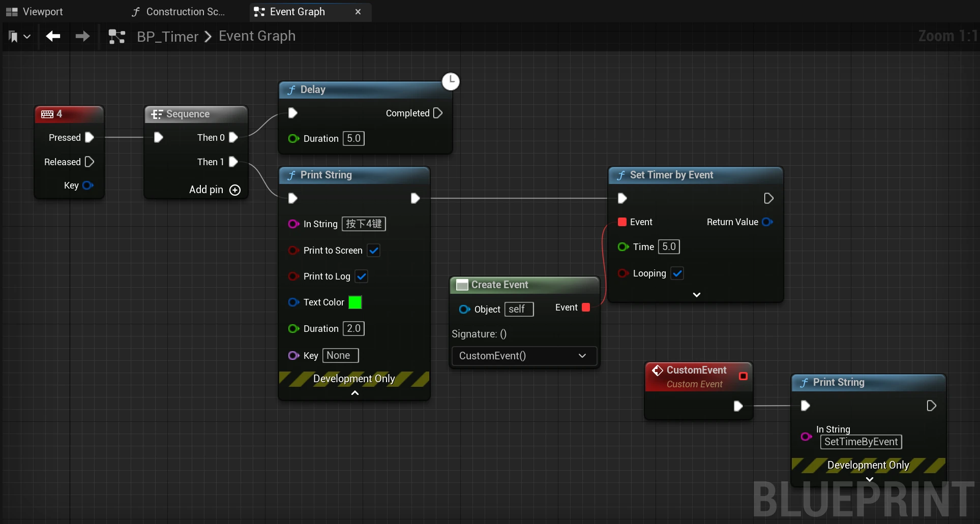Click the Then 0 output pin
980x524 pixels.
tap(233, 137)
